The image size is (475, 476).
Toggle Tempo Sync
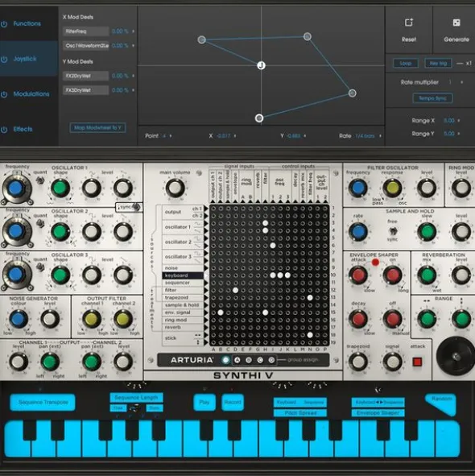pyautogui.click(x=432, y=98)
